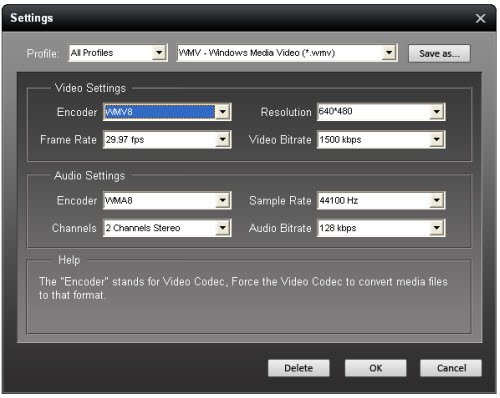Open the audio Encoder WMA8 dropdown
The image size is (500, 398).
(167, 200)
